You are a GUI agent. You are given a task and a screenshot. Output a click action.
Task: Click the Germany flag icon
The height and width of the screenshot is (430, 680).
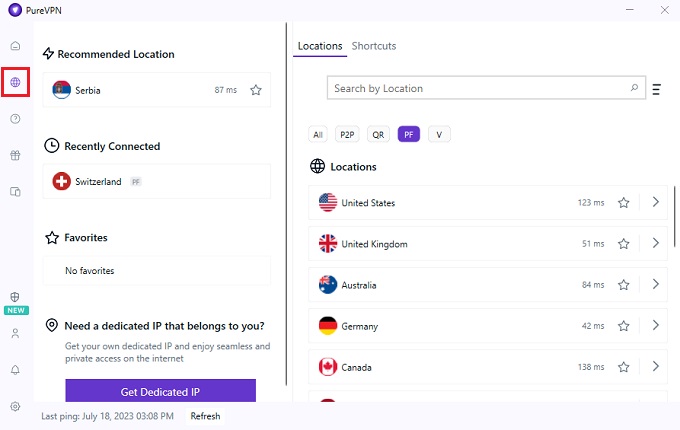pos(328,326)
